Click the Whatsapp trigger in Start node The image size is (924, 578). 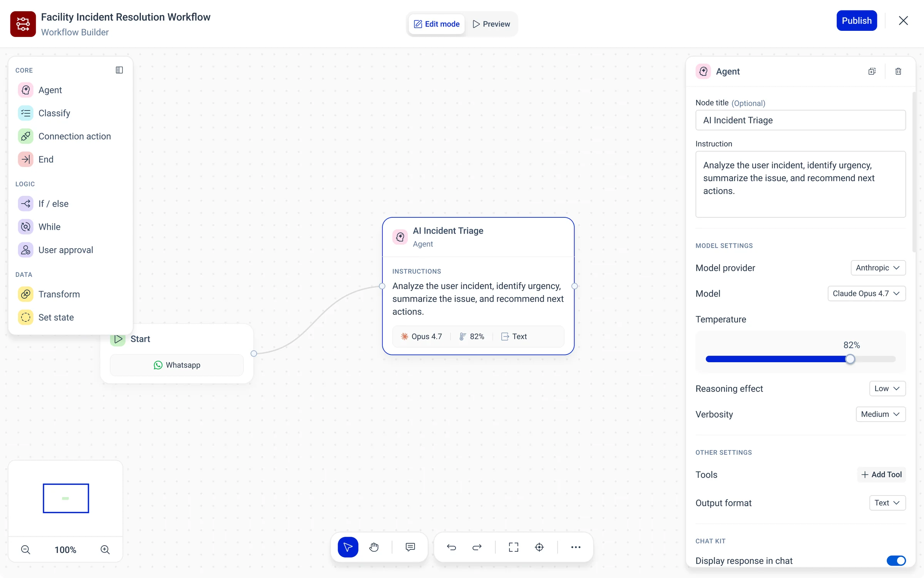click(177, 365)
